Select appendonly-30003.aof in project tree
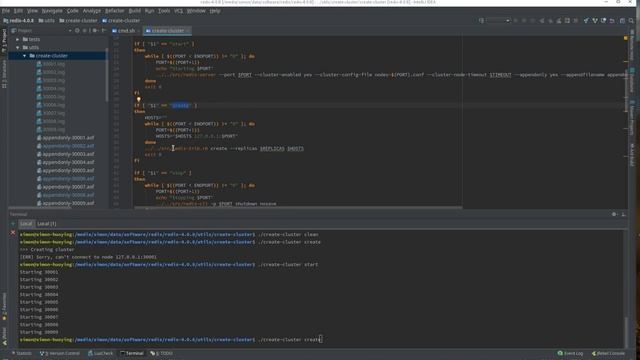The width and height of the screenshot is (640, 360). 65,154
